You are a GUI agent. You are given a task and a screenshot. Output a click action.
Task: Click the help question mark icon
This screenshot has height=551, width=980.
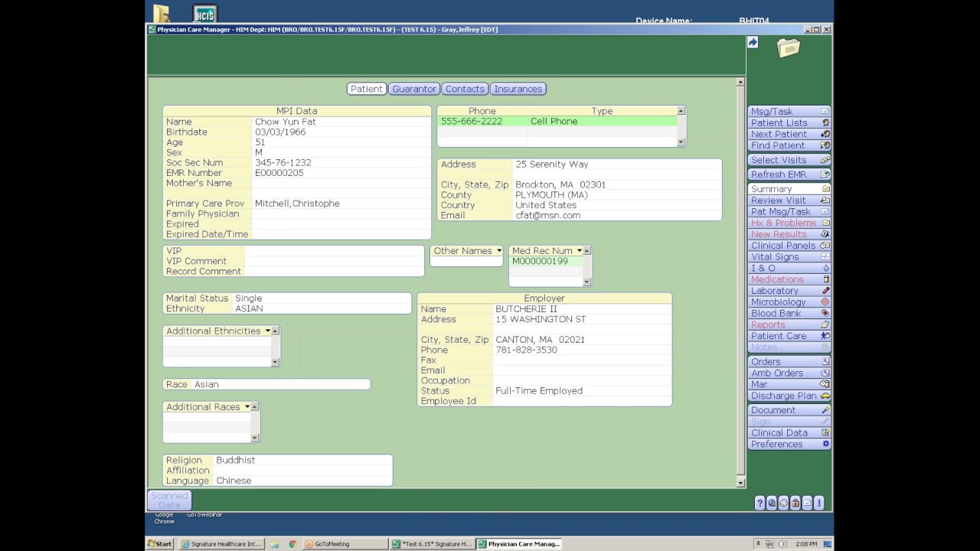[759, 503]
